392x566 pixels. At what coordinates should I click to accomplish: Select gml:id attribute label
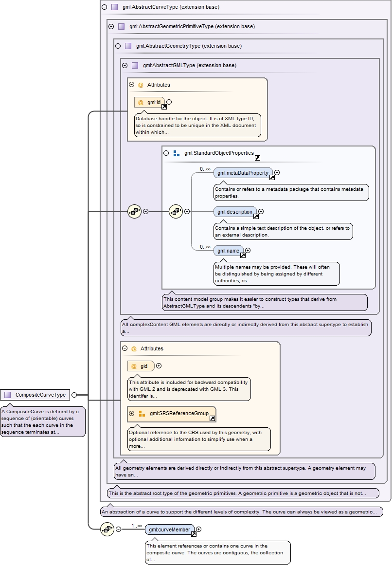pos(154,103)
